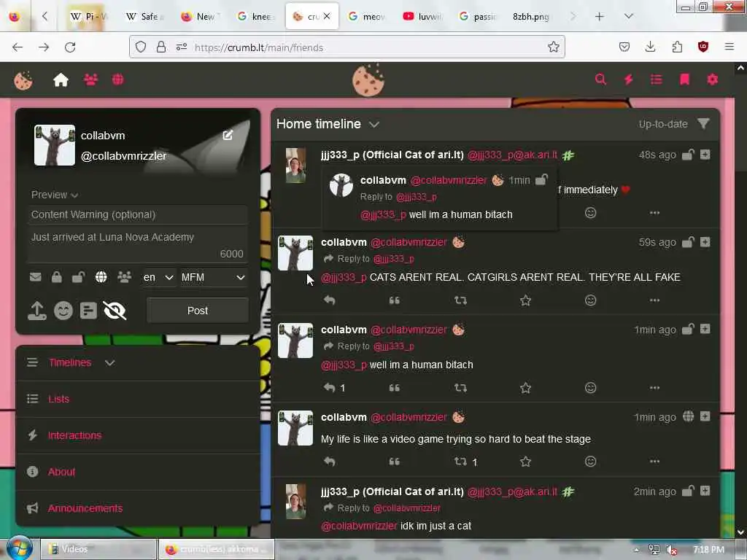The image size is (747, 560).
Task: Add a poll using the poll icon
Action: (x=88, y=311)
